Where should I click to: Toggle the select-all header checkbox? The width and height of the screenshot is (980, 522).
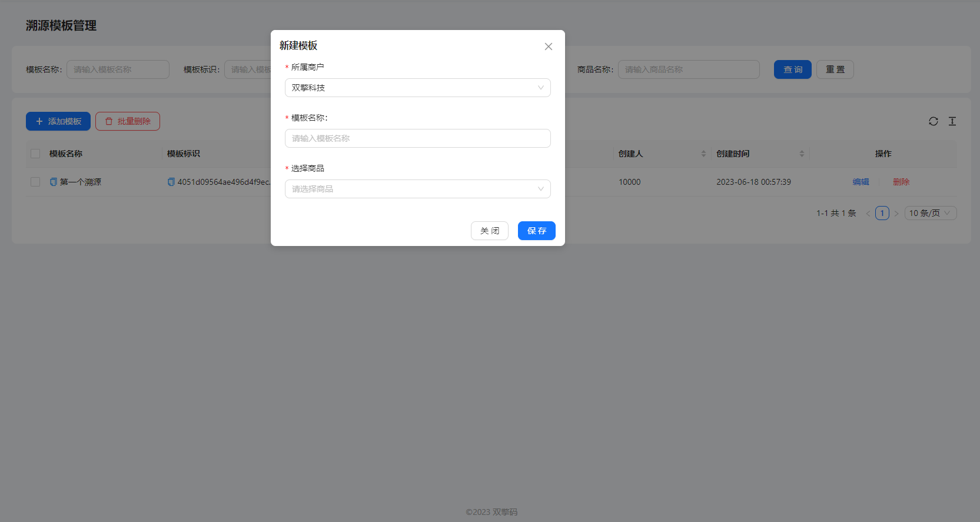[35, 154]
